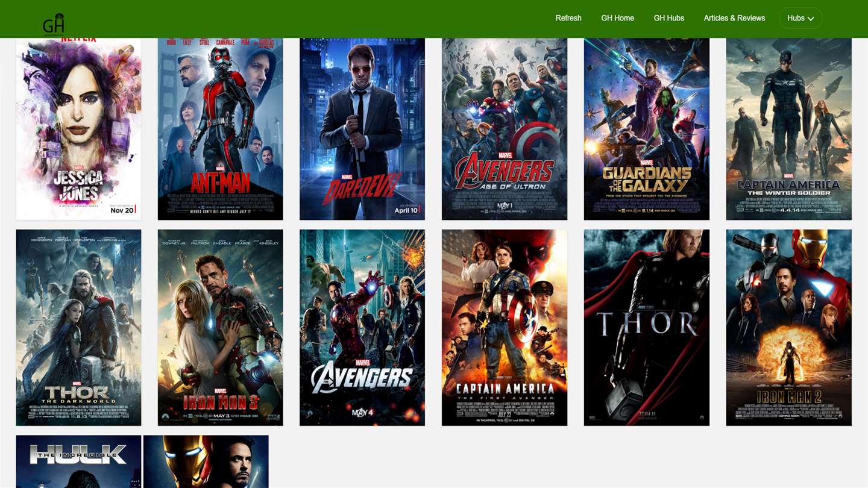Open Articles & Reviews
Image resolution: width=868 pixels, height=488 pixels.
click(x=734, y=18)
